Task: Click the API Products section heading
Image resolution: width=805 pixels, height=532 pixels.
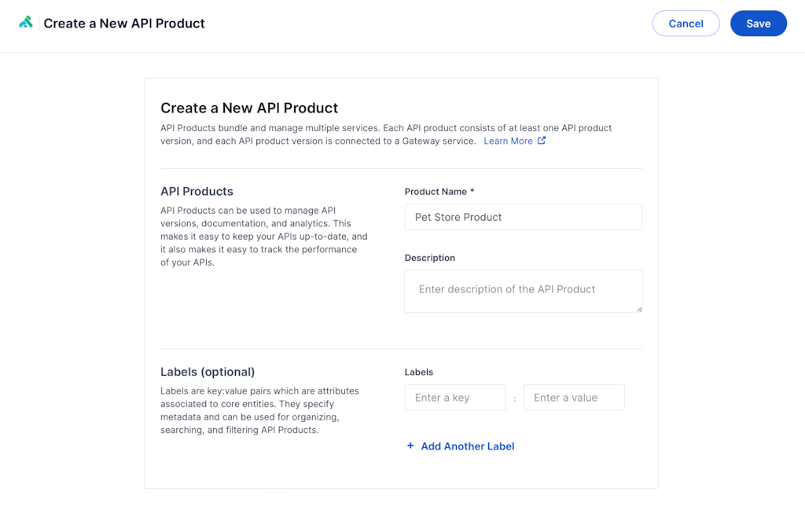Action: 197,191
